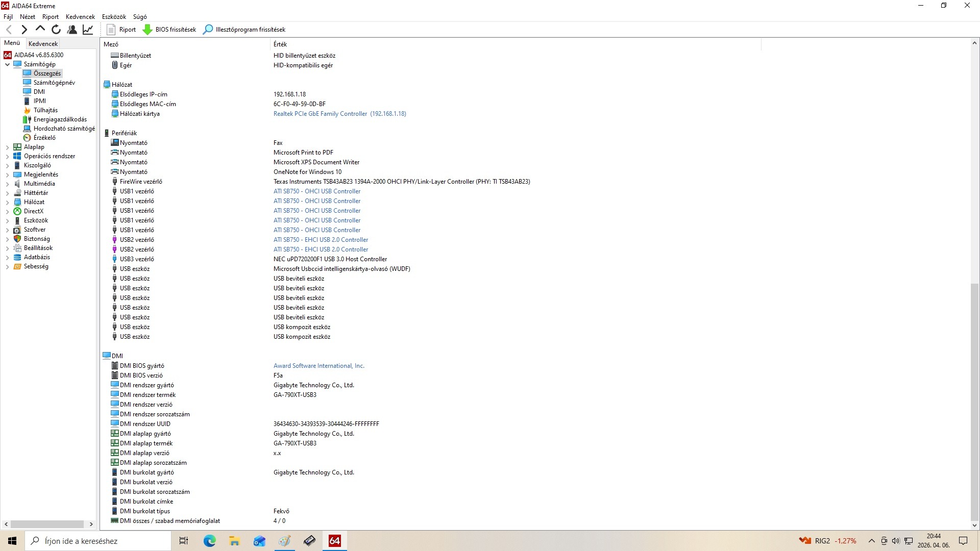
Task: Click the navigate Forward arrow icon
Action: 24,30
